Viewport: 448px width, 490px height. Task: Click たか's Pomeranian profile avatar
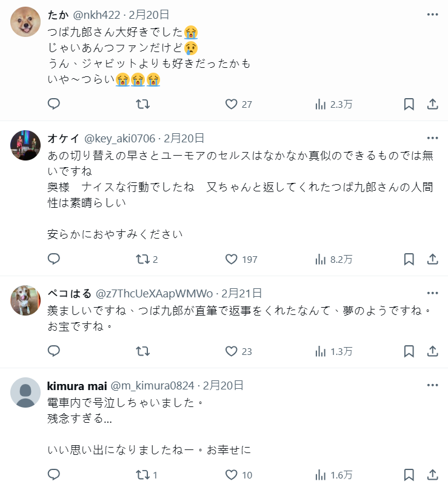[x=26, y=22]
